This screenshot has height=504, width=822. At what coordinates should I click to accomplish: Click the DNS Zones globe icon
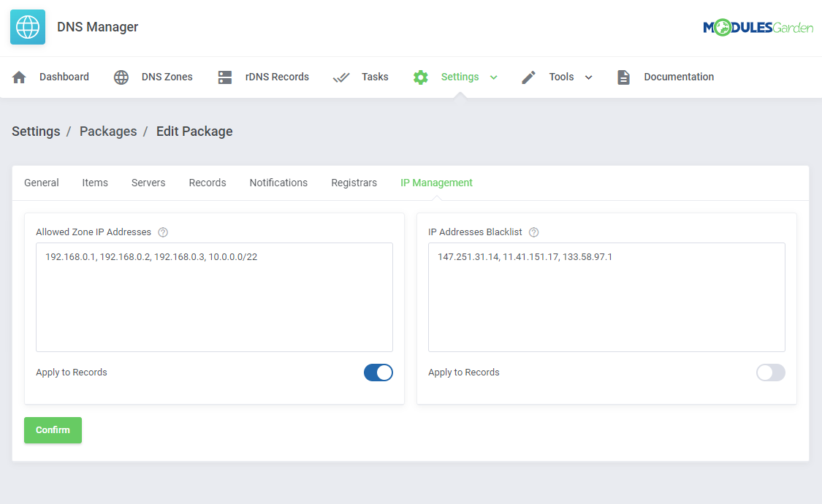pyautogui.click(x=121, y=77)
